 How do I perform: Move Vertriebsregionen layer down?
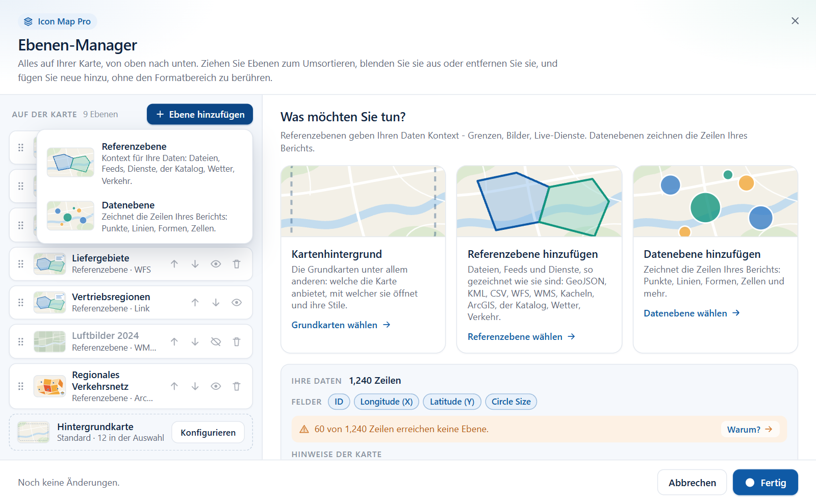click(216, 303)
